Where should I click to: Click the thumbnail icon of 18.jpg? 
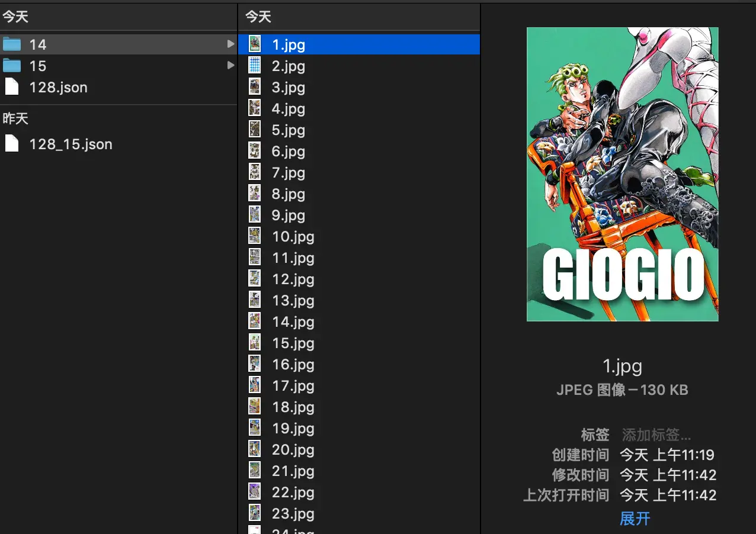pos(254,406)
